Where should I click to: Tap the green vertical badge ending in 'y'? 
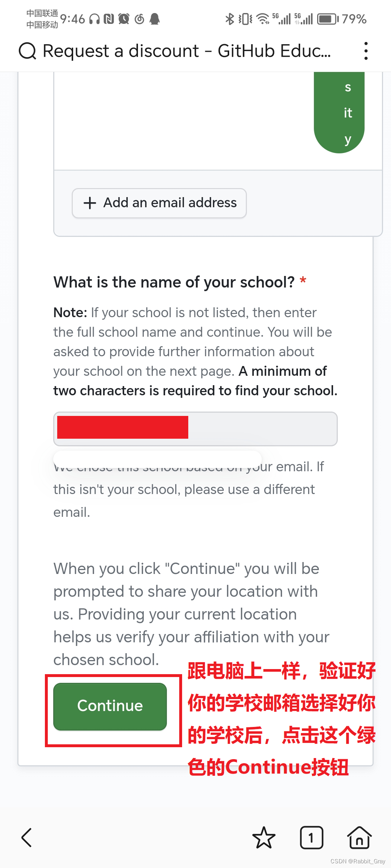point(339,112)
